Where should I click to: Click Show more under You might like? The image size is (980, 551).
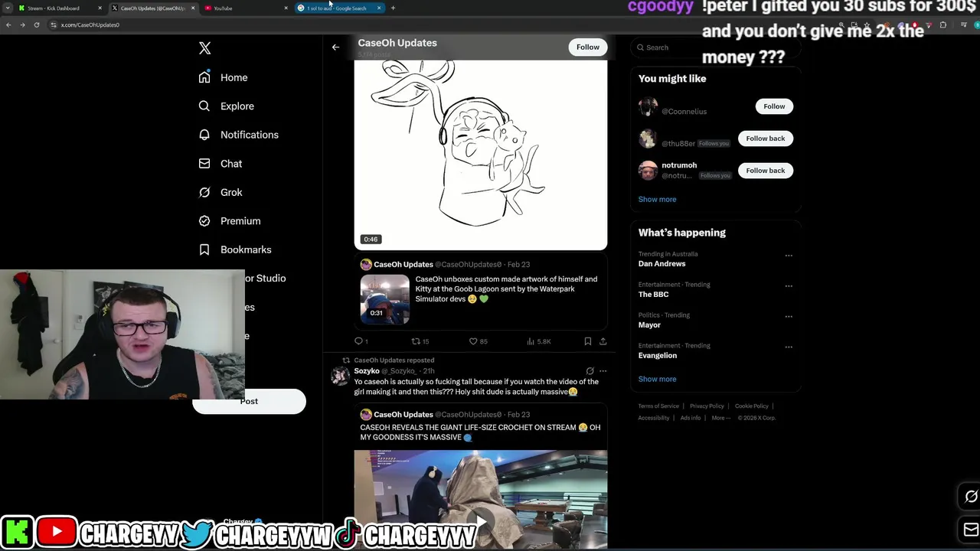pos(657,199)
